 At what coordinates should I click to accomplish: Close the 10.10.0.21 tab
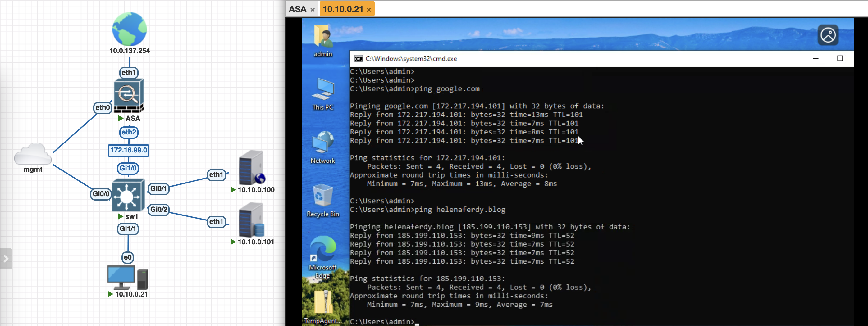(x=369, y=10)
